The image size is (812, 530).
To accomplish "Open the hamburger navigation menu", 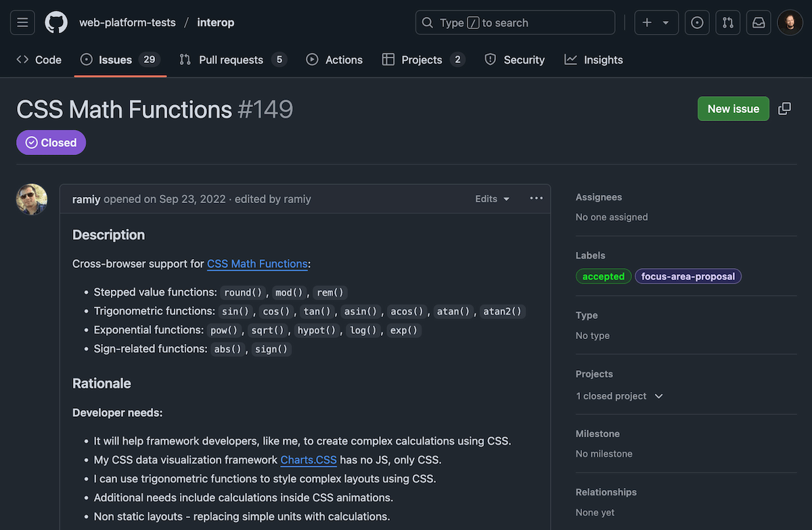I will 22,22.
